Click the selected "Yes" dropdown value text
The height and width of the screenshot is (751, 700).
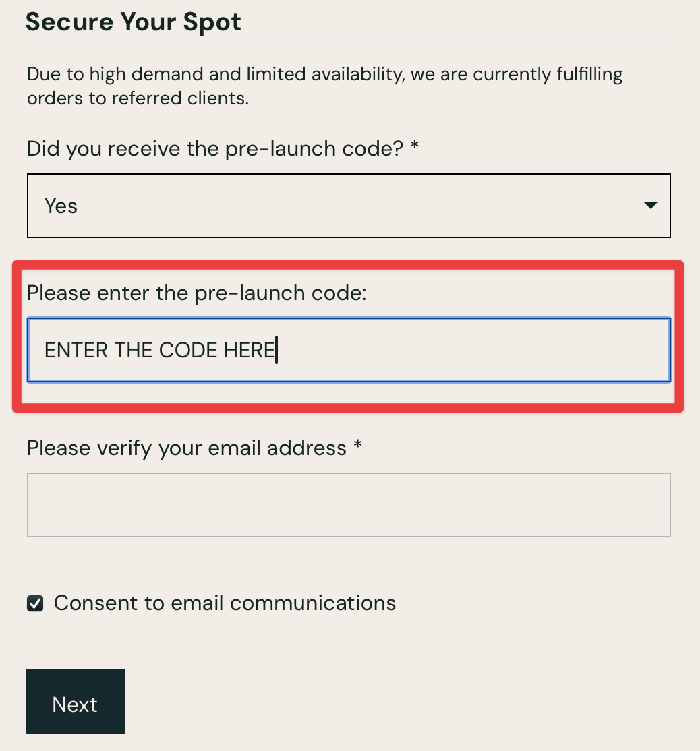(61, 206)
